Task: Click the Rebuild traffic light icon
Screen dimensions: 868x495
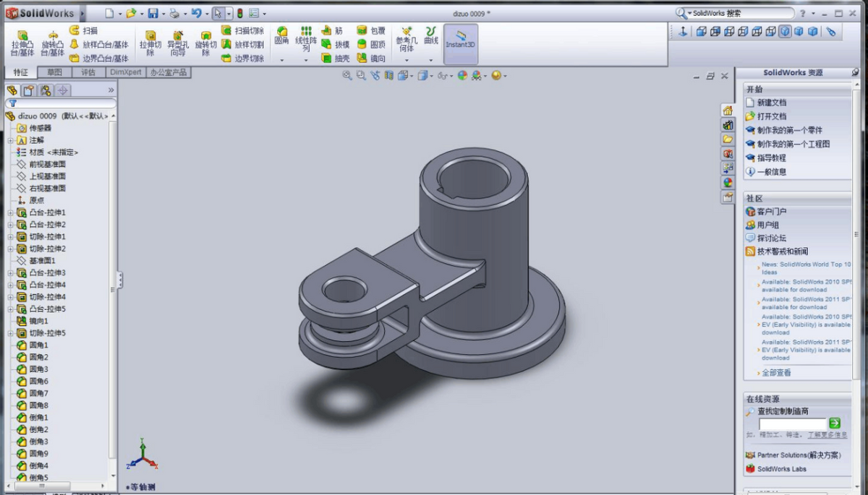Action: (239, 13)
